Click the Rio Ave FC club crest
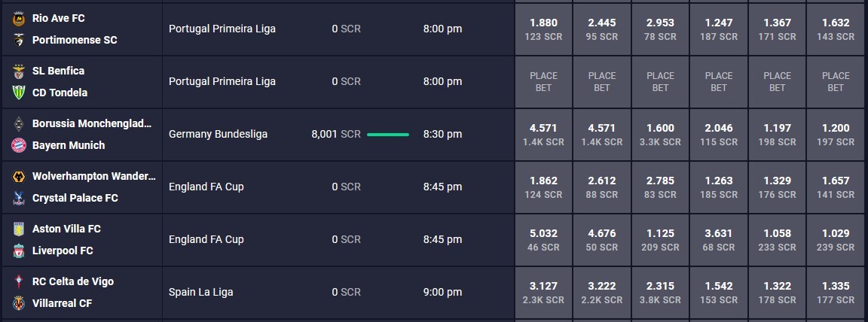This screenshot has height=322, width=868. coord(19,18)
